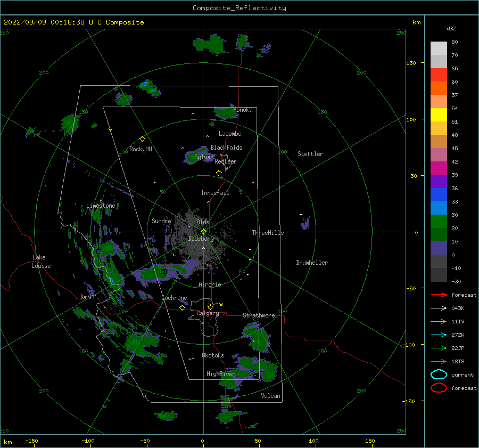479x448 pixels.
Task: Click the Calgary city label
Action: (208, 313)
